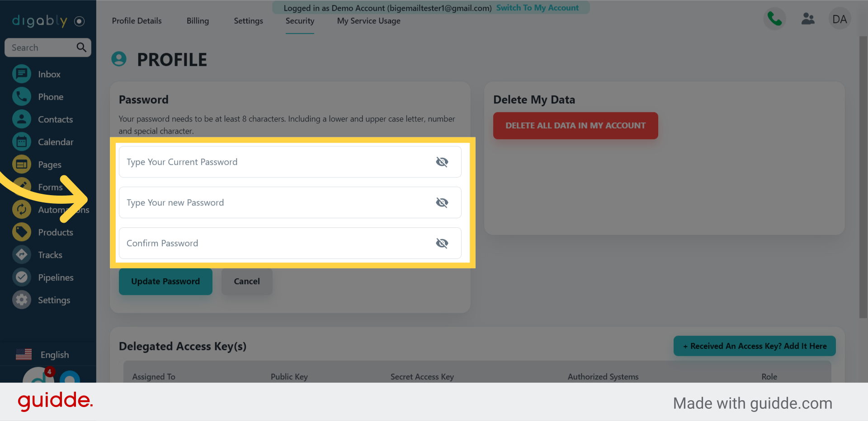
Task: Open Products tag icon
Action: click(x=22, y=232)
